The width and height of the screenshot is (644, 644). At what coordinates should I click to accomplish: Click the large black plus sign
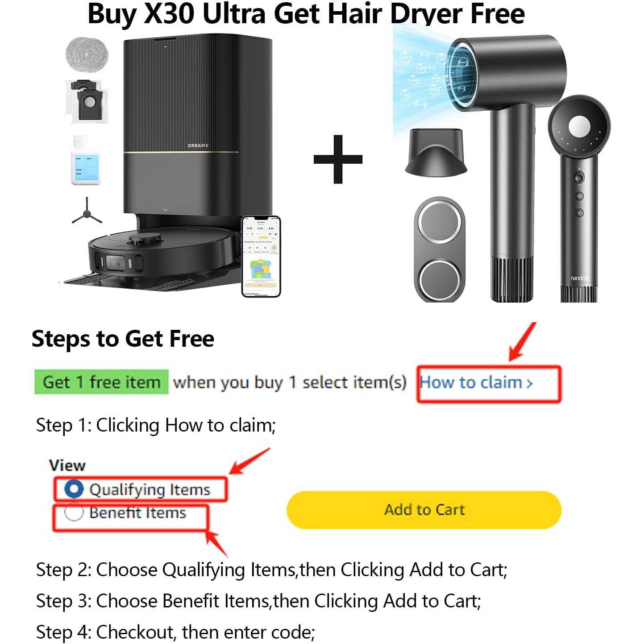click(x=338, y=159)
